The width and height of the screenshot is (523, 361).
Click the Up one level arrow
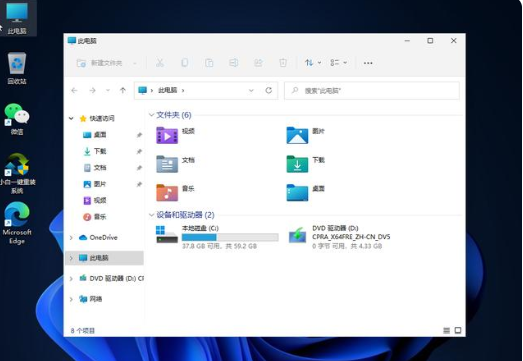tap(123, 90)
